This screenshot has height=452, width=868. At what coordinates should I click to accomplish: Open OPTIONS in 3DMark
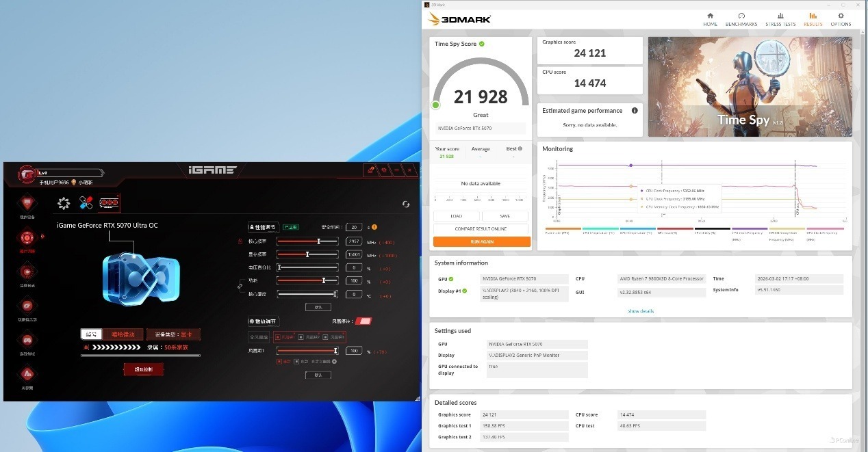point(841,19)
